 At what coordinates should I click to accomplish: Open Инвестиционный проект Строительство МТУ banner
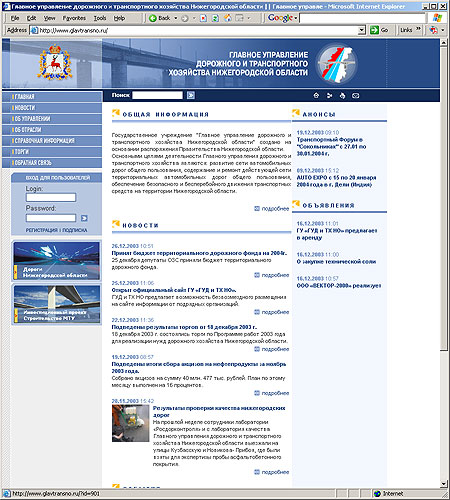tap(57, 304)
